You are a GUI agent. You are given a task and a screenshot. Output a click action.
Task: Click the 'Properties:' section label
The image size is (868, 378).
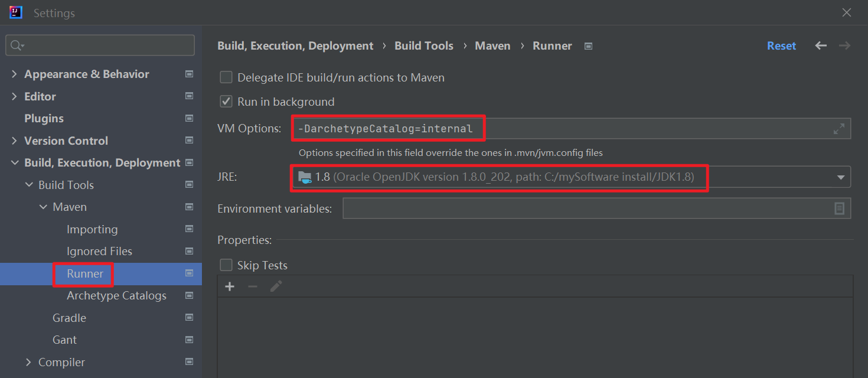click(244, 240)
